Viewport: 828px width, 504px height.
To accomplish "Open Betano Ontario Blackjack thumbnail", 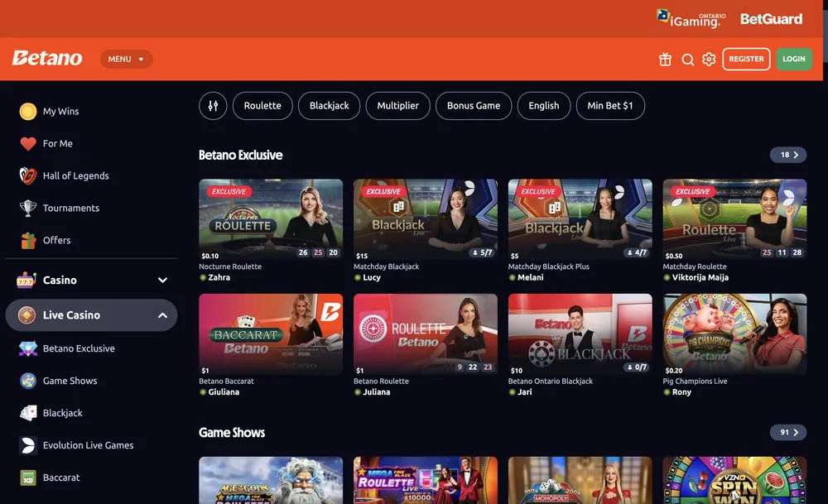I will click(580, 334).
